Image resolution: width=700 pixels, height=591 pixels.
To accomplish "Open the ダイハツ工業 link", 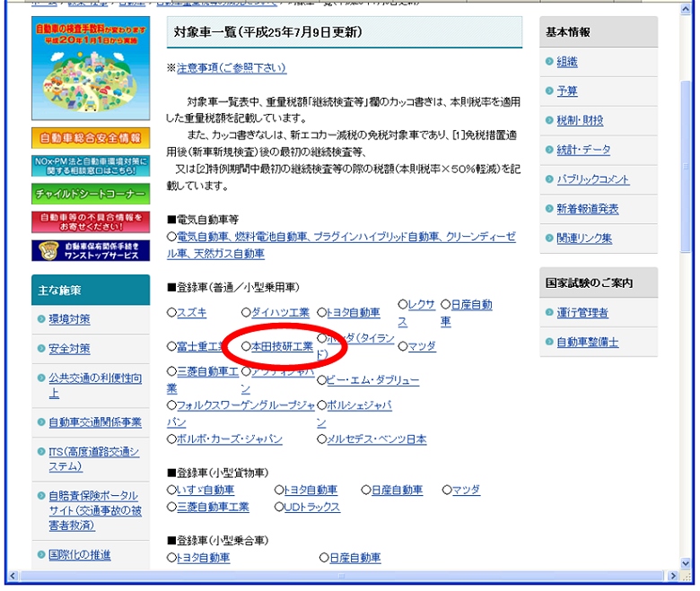I will point(280,313).
